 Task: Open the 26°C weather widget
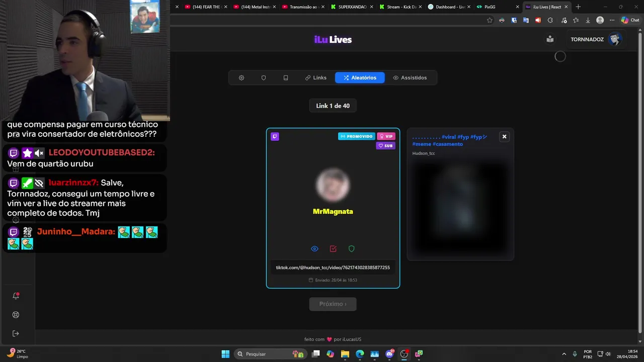(18, 353)
